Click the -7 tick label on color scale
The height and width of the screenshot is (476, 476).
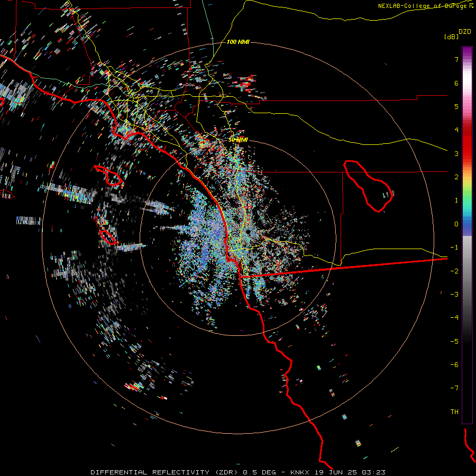(454, 388)
